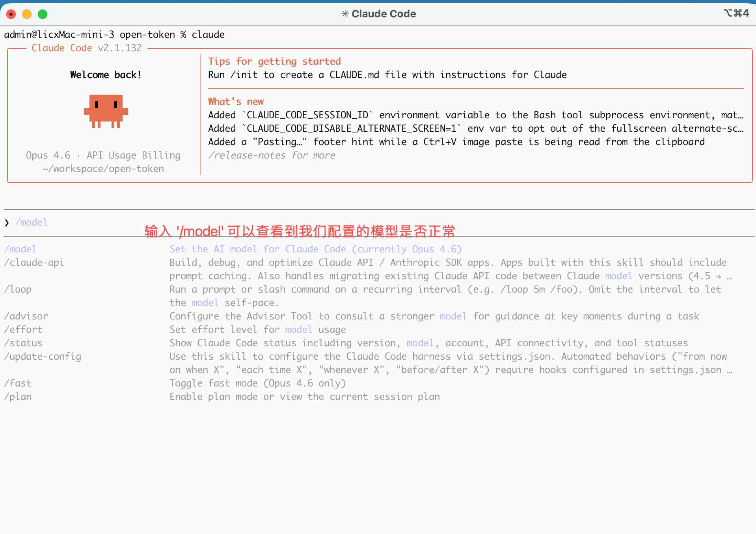This screenshot has height=534, width=756.
Task: Click the 'Set the AI model for Claude Code' description
Action: click(315, 249)
